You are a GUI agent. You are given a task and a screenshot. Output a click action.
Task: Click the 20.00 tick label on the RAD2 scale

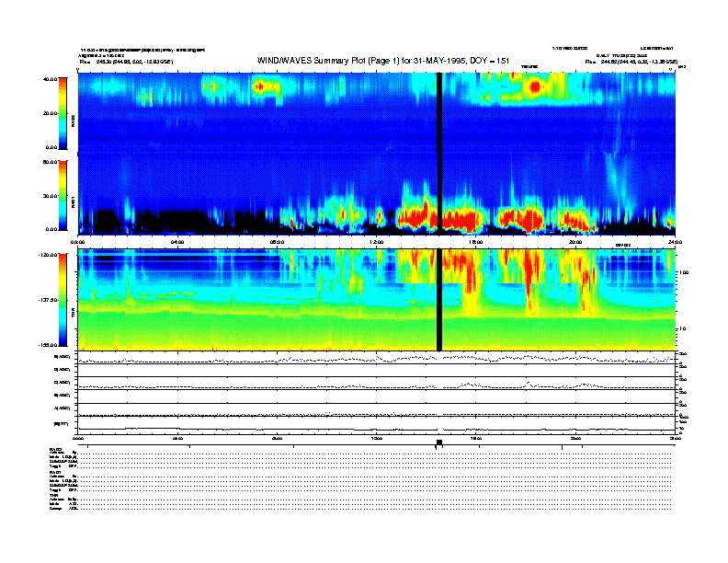click(x=51, y=113)
